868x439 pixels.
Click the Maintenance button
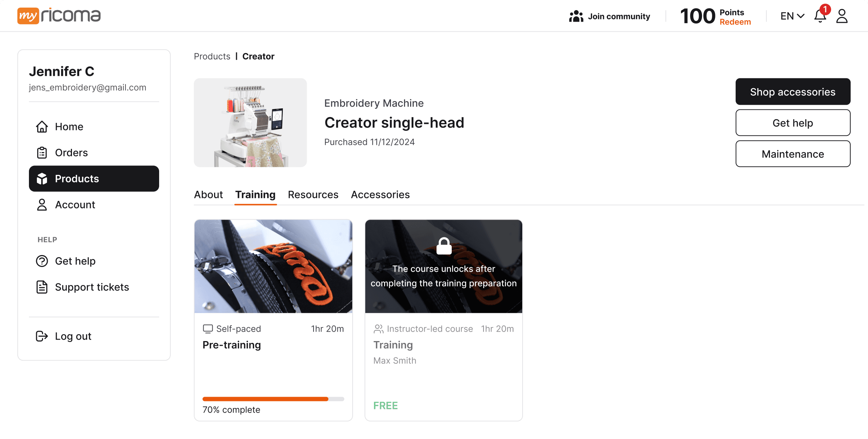793,154
